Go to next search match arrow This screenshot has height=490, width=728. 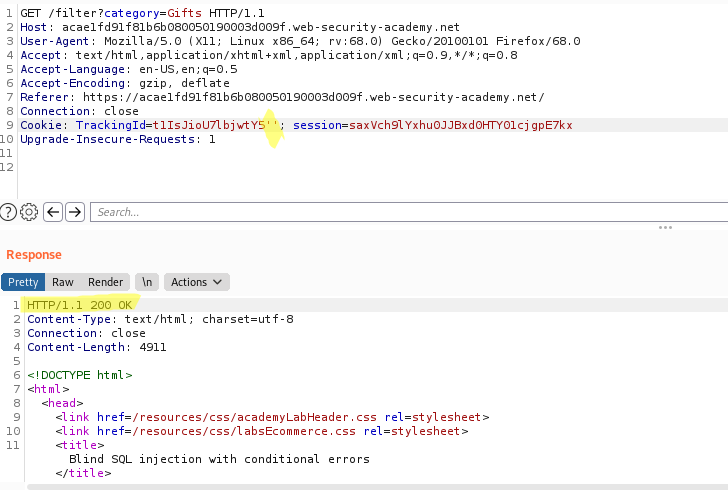point(75,212)
